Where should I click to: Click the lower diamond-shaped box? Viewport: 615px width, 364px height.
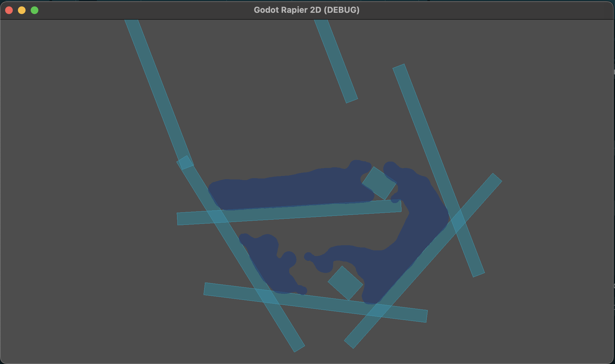point(345,283)
